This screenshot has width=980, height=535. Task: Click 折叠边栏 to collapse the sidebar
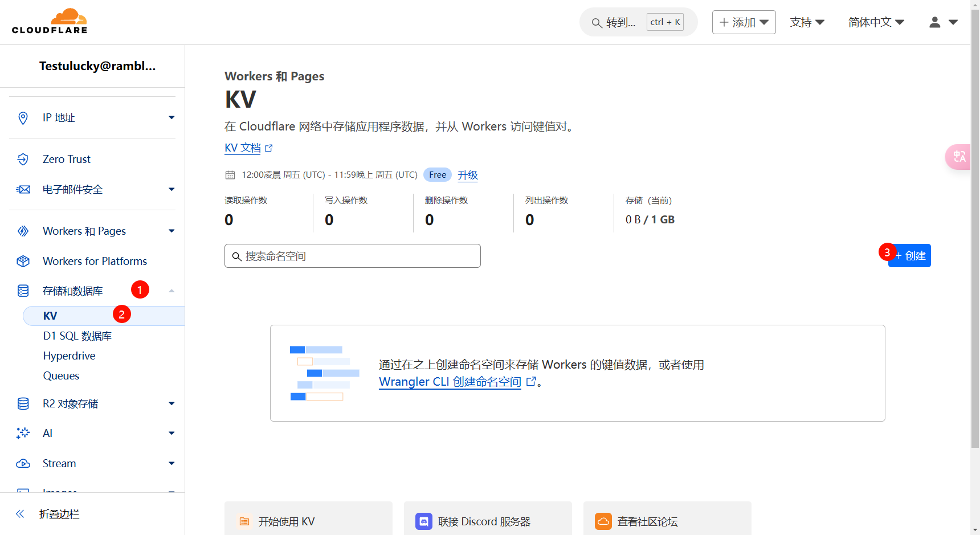pos(59,514)
